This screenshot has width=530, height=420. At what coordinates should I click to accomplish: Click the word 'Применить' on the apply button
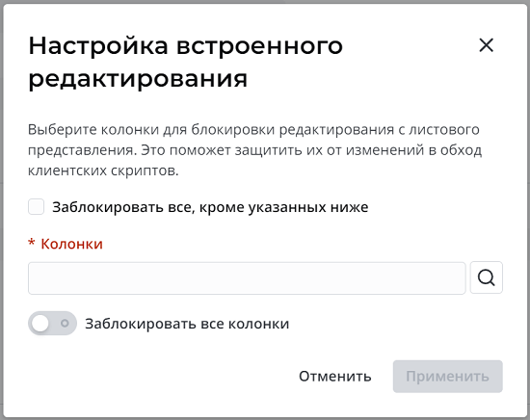tap(447, 377)
